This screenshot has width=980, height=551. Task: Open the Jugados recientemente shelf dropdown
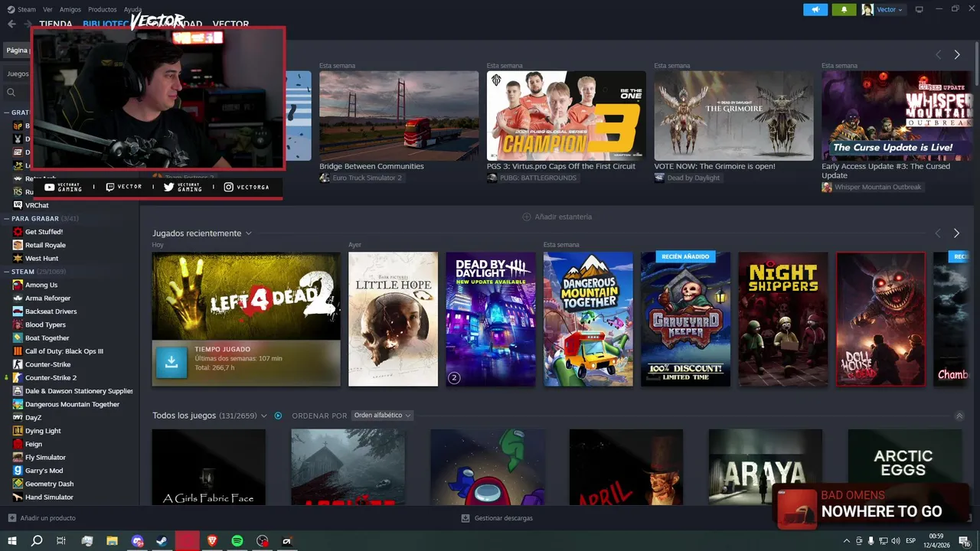pyautogui.click(x=248, y=233)
